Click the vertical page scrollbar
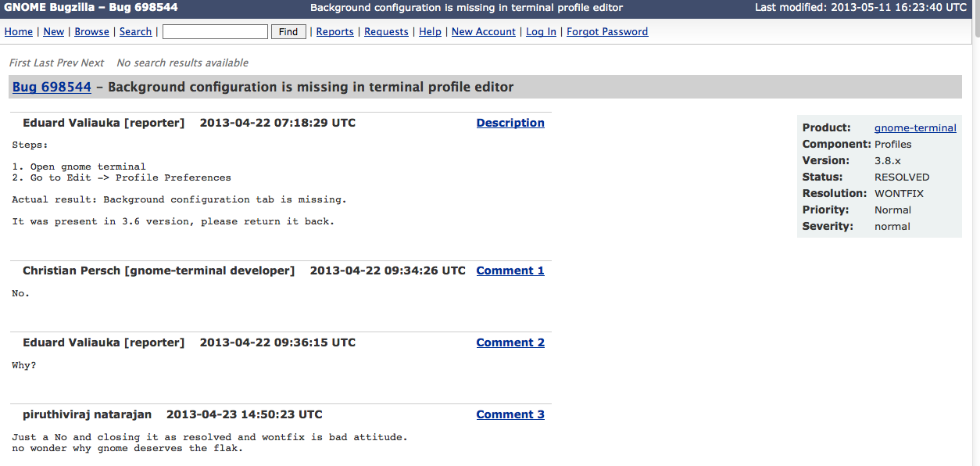 click(976, 235)
